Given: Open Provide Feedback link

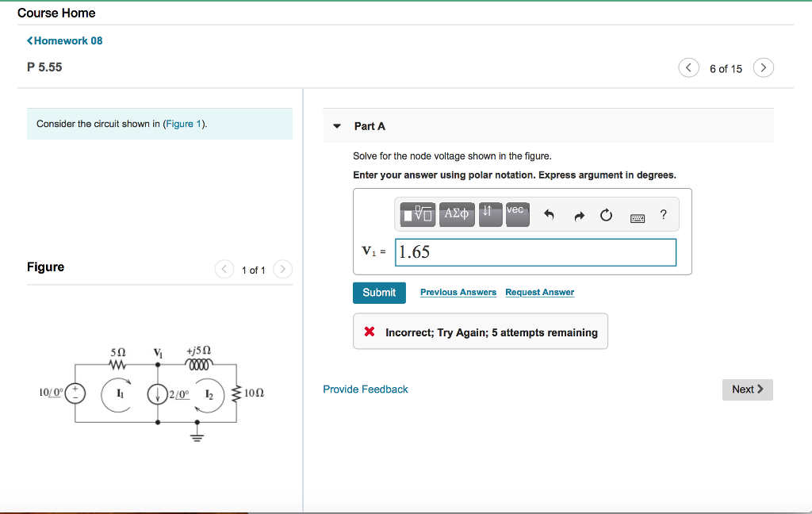Looking at the screenshot, I should coord(366,389).
